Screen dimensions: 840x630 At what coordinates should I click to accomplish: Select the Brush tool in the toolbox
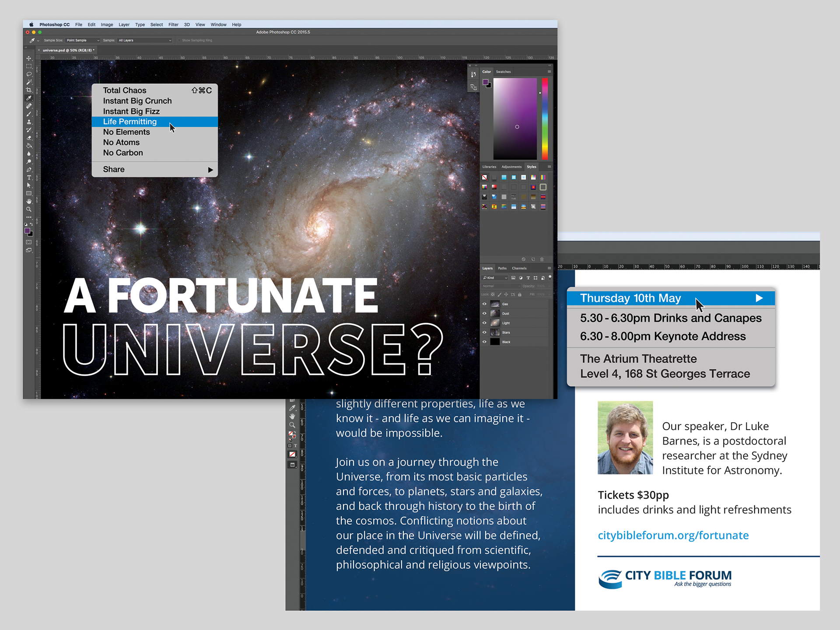29,114
